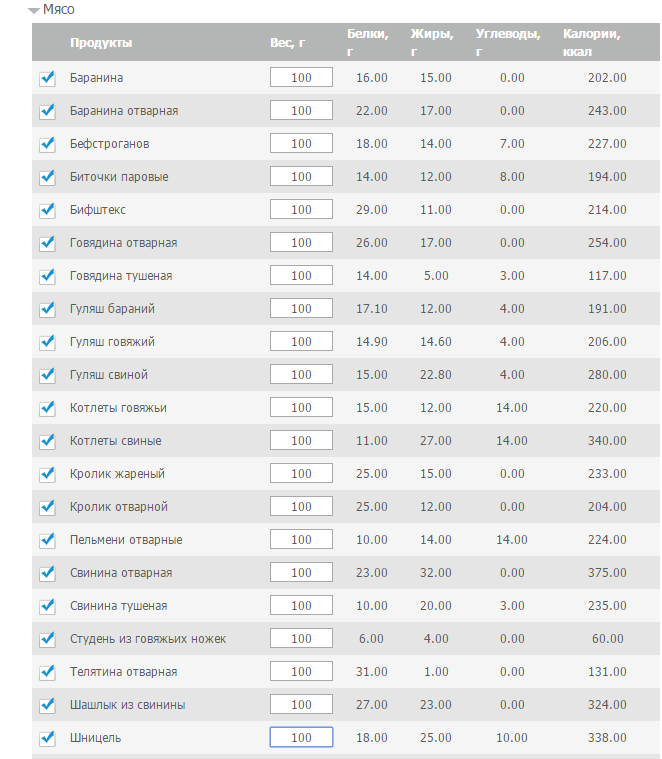Focus the weight input for Пельмени отварные
The width and height of the screenshot is (662, 759).
coord(301,539)
